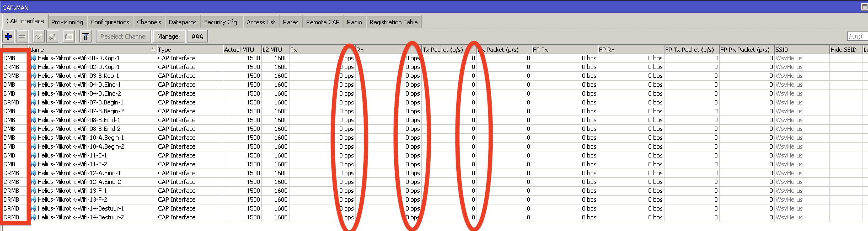Click SSID WsvHelius in Wifi-13-F-1 row

pyautogui.click(x=789, y=190)
